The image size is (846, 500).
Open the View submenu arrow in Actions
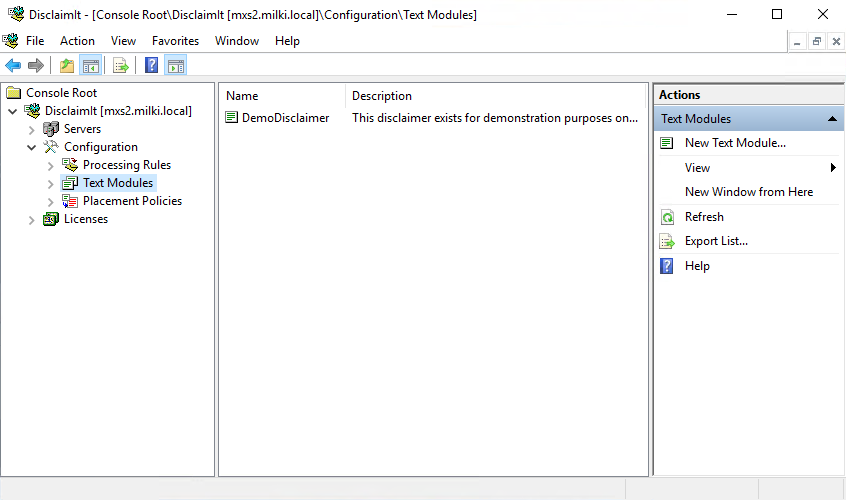pyautogui.click(x=833, y=168)
